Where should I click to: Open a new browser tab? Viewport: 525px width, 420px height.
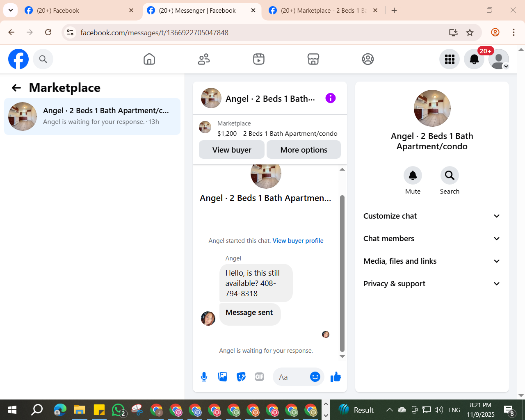394,11
